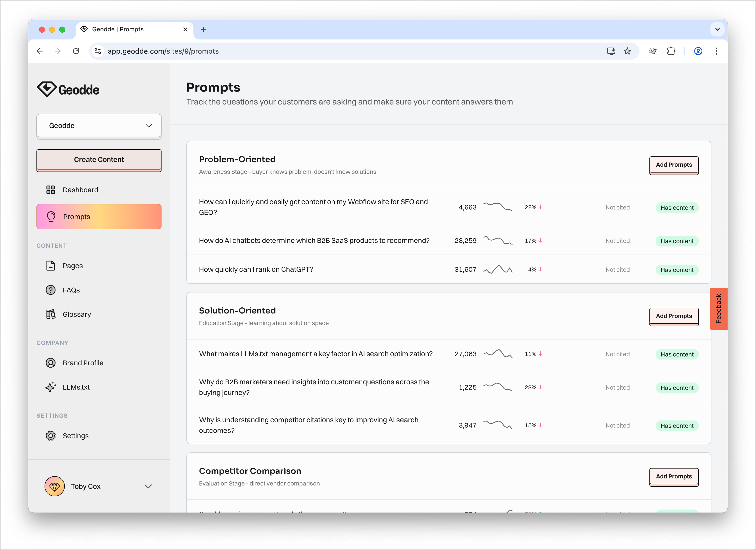Add Prompts to Problem-Oriented section
Screen dimensions: 756x550
(x=673, y=165)
